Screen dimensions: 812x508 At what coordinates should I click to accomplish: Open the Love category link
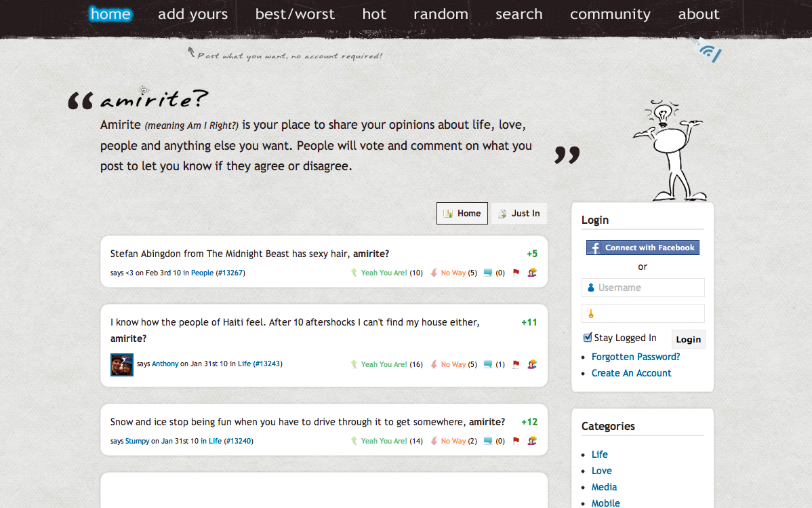point(601,471)
